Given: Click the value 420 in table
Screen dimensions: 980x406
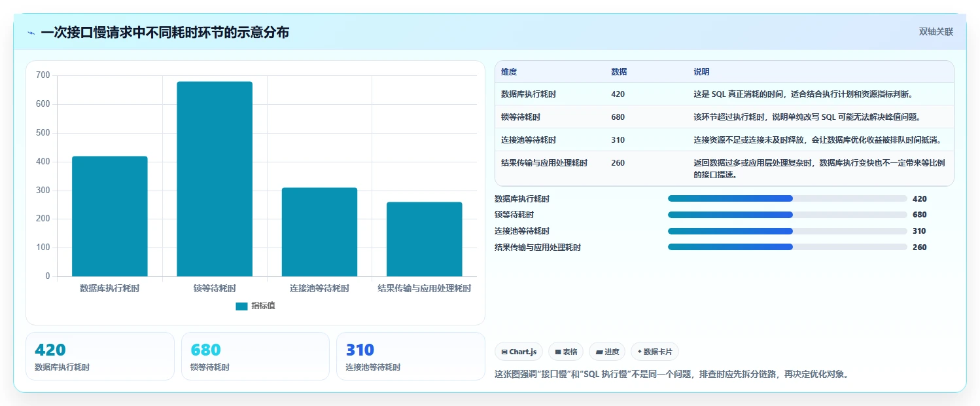Looking at the screenshot, I should click(618, 94).
